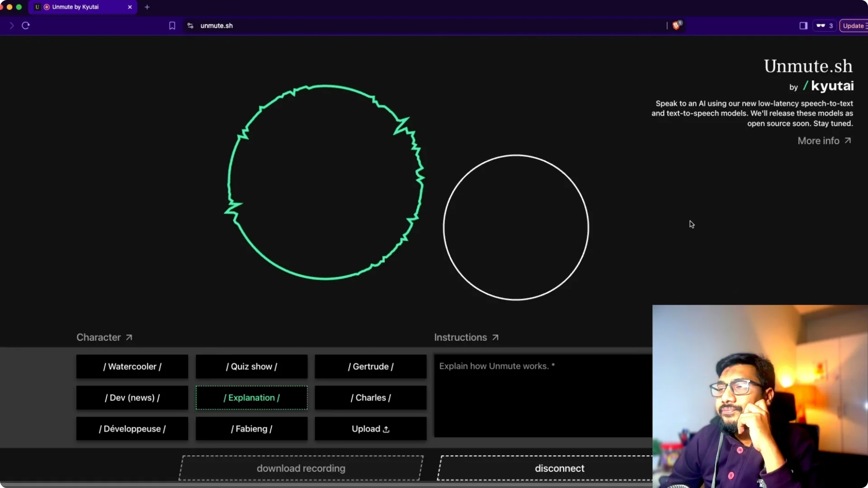This screenshot has height=488, width=868.
Task: Select the Quiz show character
Action: [251, 366]
